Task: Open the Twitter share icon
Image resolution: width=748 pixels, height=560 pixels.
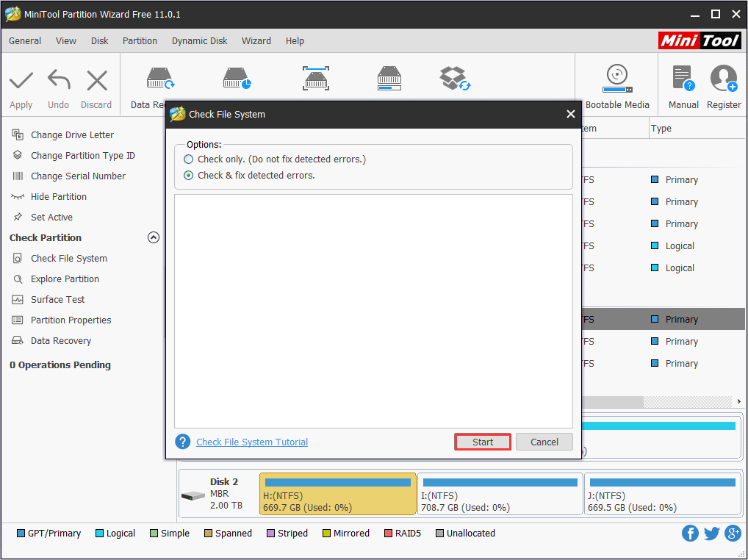Action: click(711, 534)
